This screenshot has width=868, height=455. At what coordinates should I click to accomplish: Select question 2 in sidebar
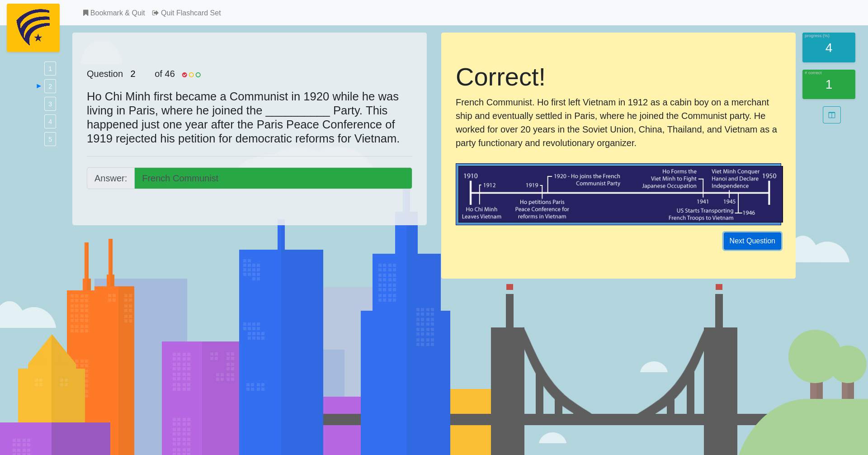50,86
